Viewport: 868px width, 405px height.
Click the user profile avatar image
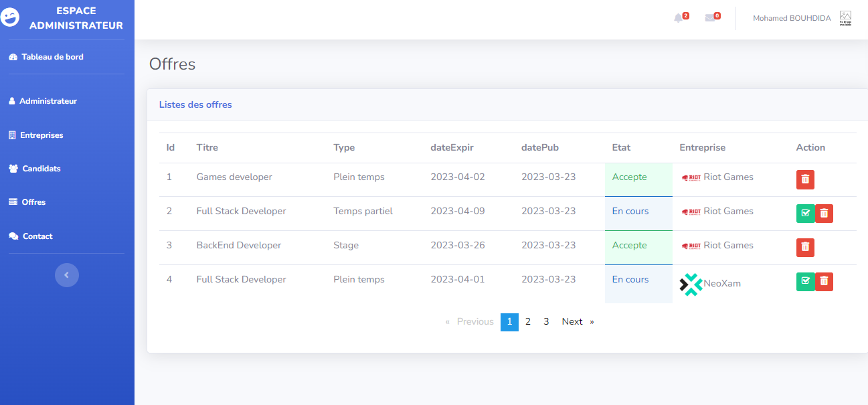pos(845,18)
